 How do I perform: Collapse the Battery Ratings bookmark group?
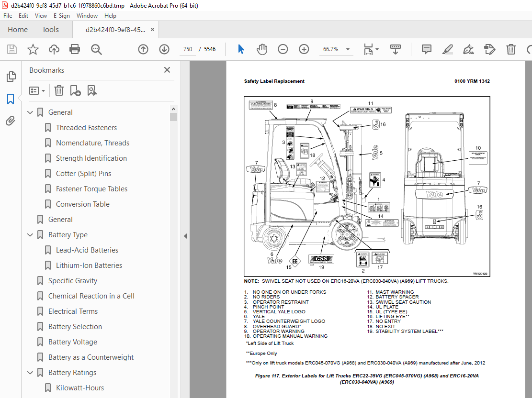coord(30,373)
